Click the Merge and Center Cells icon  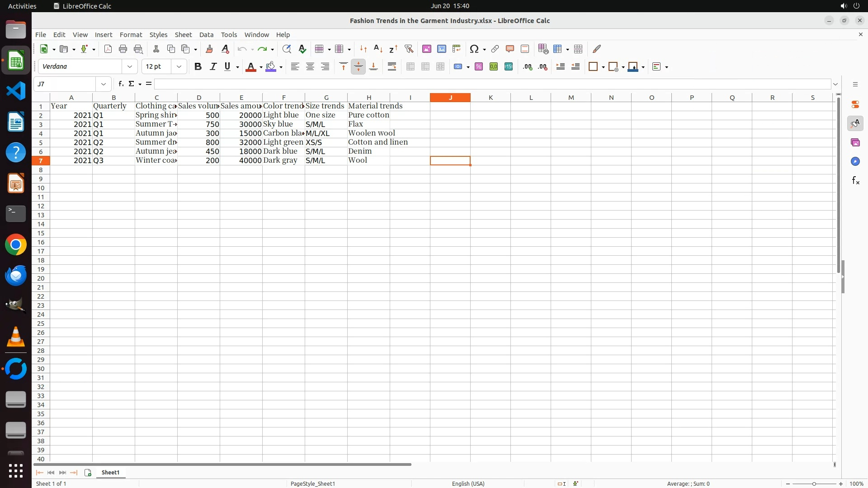tap(410, 67)
